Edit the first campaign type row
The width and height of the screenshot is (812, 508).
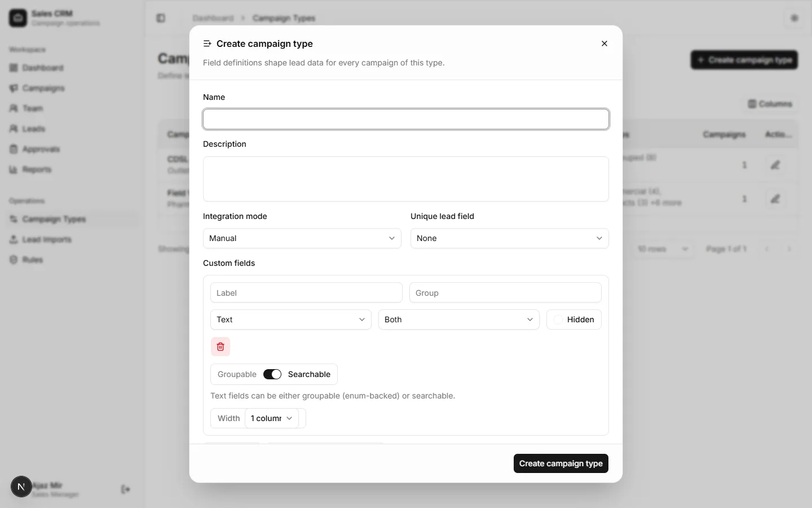click(x=775, y=165)
